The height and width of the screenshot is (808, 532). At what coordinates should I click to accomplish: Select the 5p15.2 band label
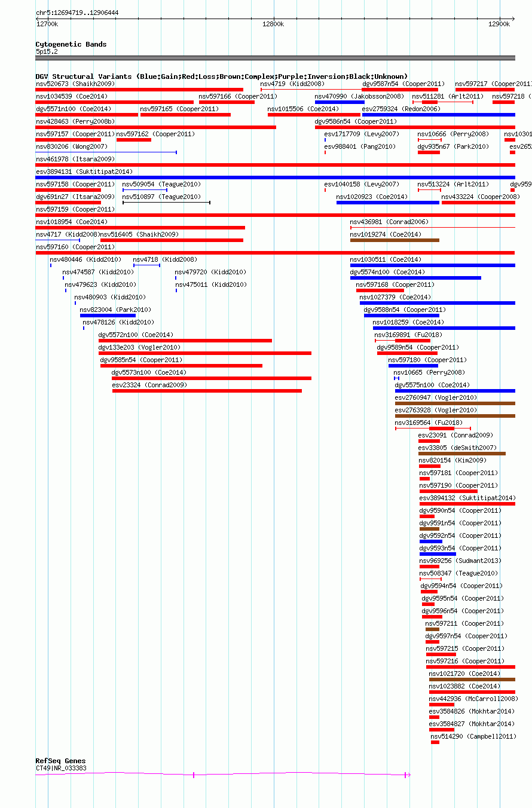click(x=47, y=51)
